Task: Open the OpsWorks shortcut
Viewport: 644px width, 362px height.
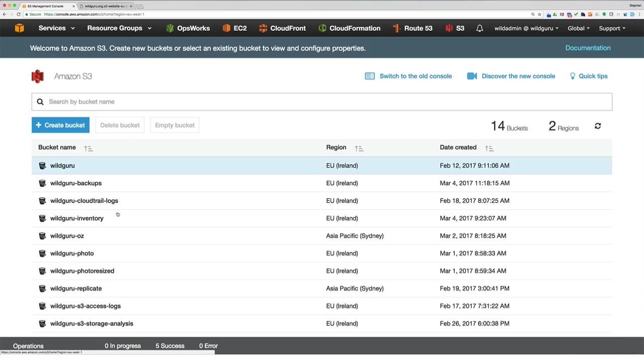Action: click(188, 28)
